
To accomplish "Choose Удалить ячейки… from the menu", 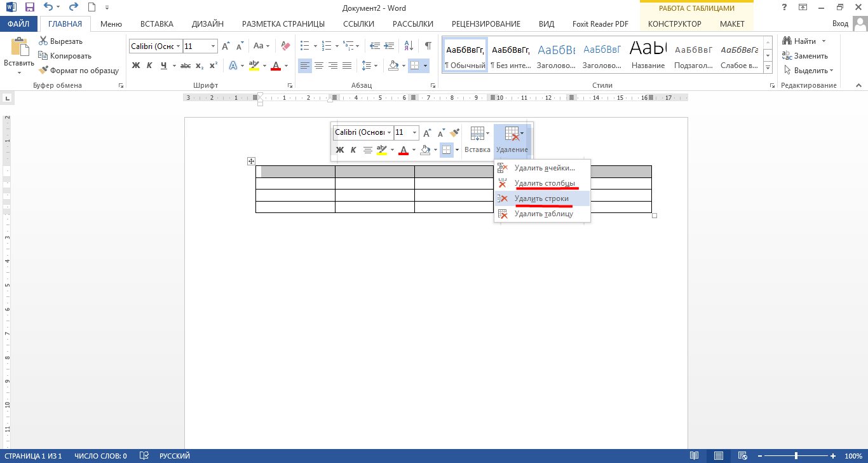I will pyautogui.click(x=542, y=168).
